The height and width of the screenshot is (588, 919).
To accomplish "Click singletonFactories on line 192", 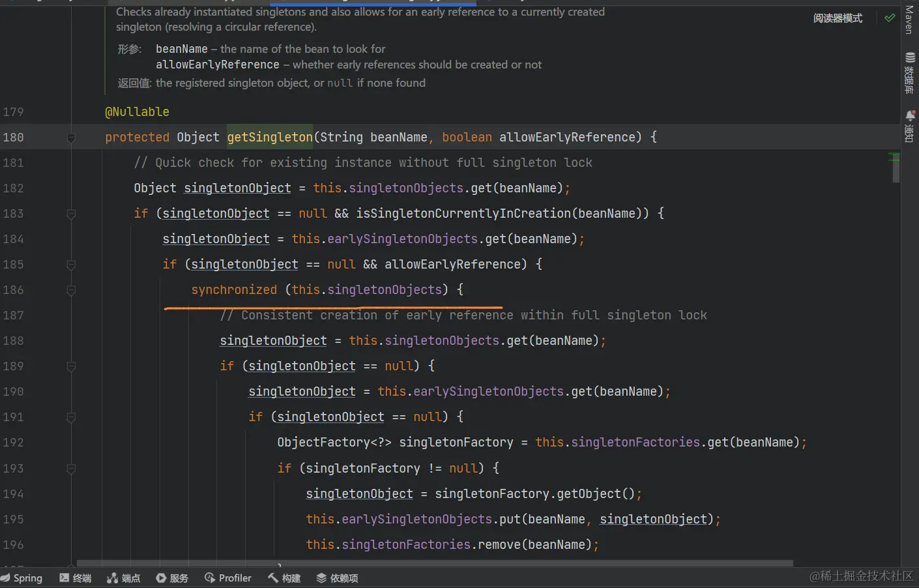I will [635, 443].
